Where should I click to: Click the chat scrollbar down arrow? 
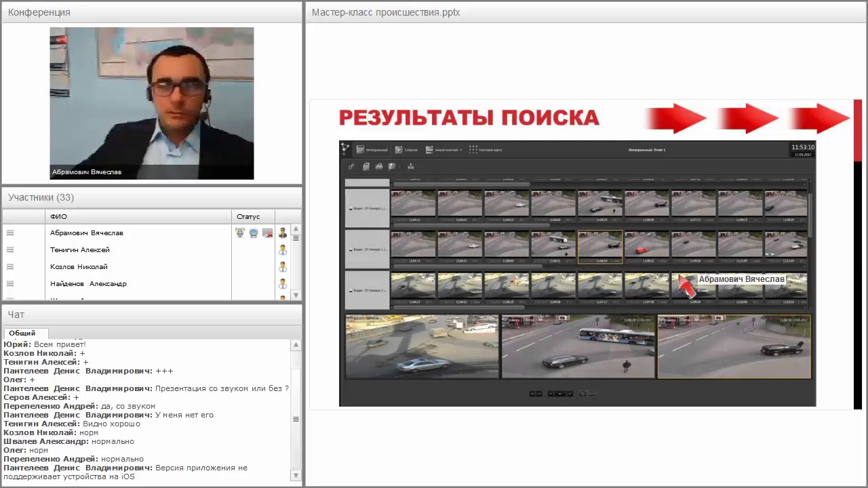296,476
